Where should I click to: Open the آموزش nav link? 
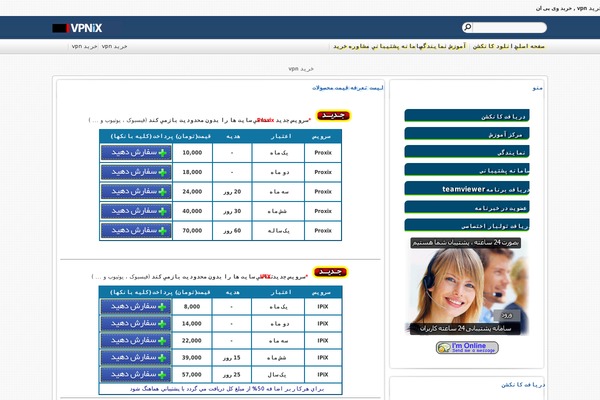point(458,46)
